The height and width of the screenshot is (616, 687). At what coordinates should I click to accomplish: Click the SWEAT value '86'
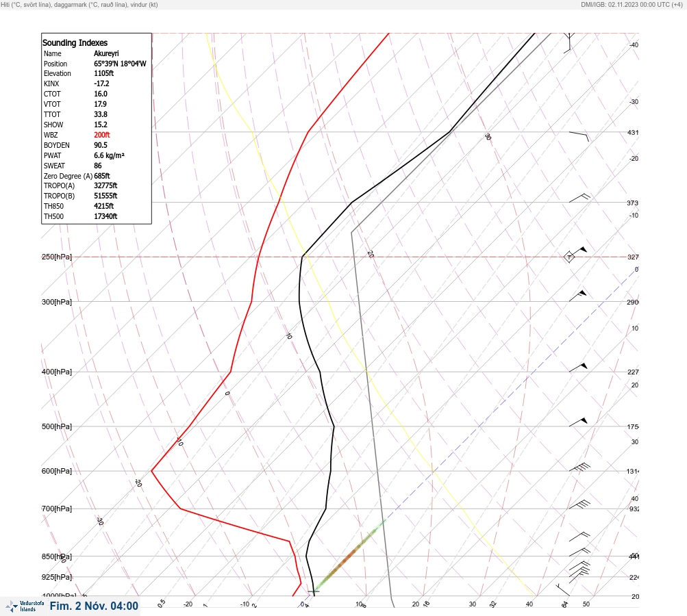(x=98, y=166)
